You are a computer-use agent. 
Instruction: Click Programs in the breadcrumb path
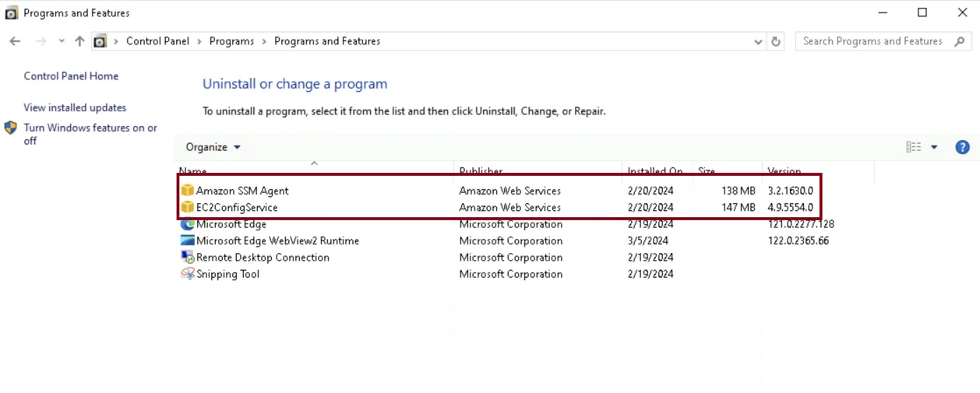tap(231, 41)
